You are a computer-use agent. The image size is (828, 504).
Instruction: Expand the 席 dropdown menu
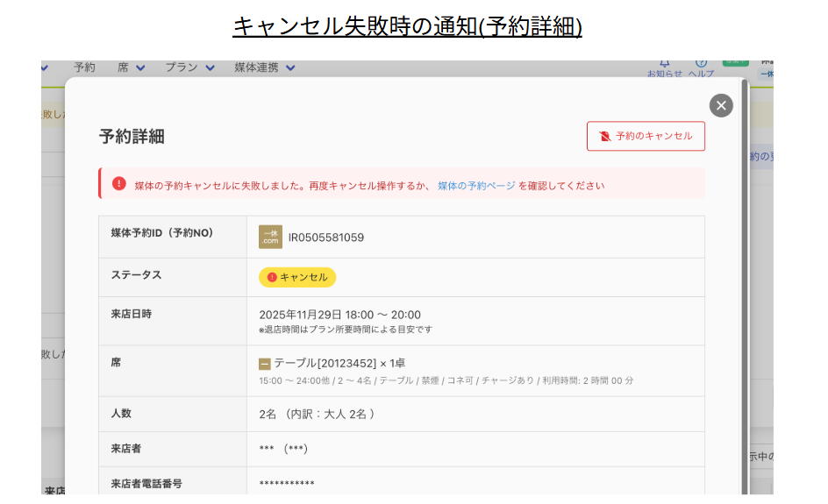click(x=131, y=67)
